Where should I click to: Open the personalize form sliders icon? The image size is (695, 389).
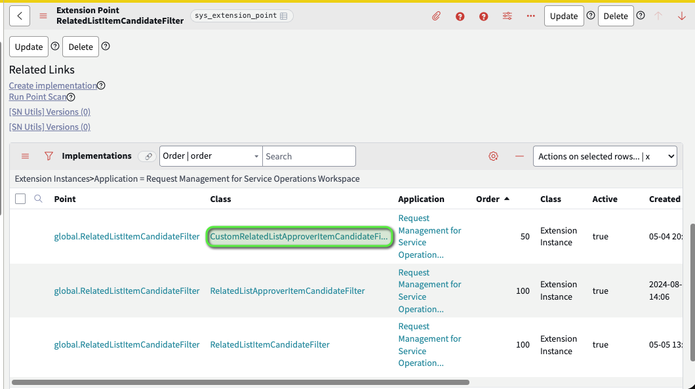pyautogui.click(x=507, y=16)
